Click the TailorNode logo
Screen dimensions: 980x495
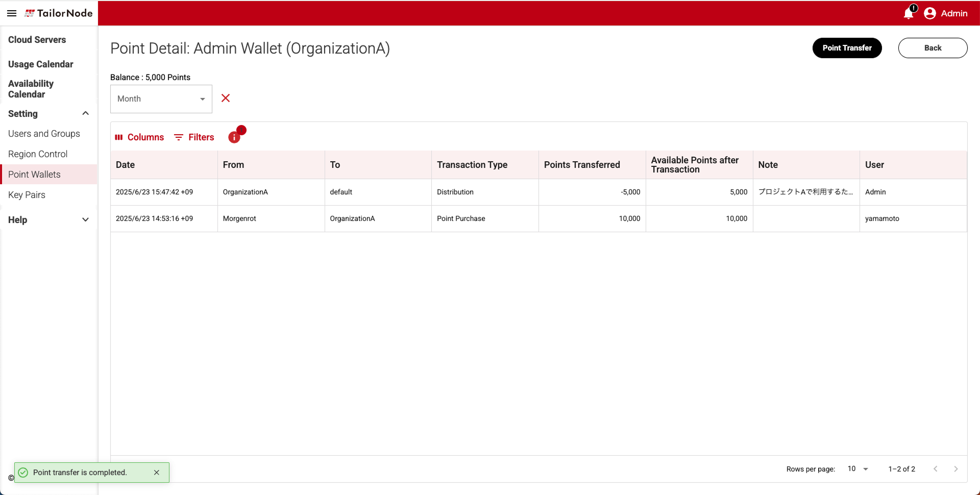point(59,13)
